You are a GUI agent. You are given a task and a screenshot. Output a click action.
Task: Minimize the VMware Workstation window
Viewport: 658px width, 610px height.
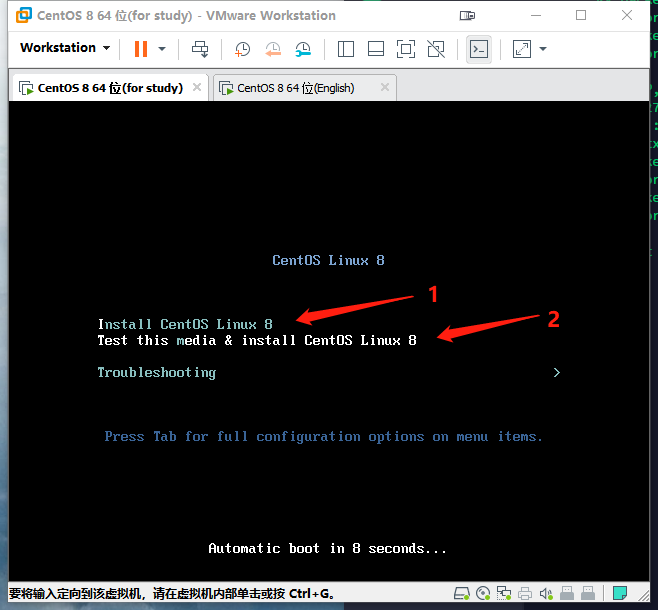pyautogui.click(x=536, y=16)
